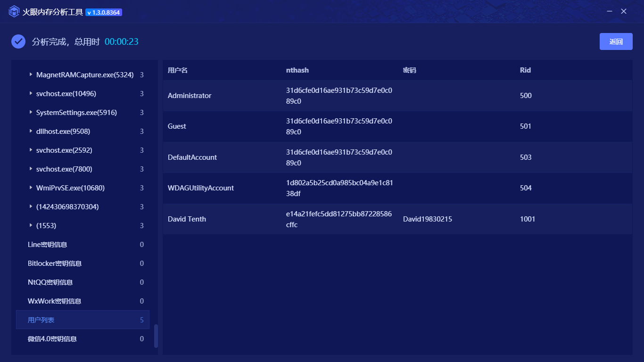Click the left panel vertical scrollbar

click(156, 336)
